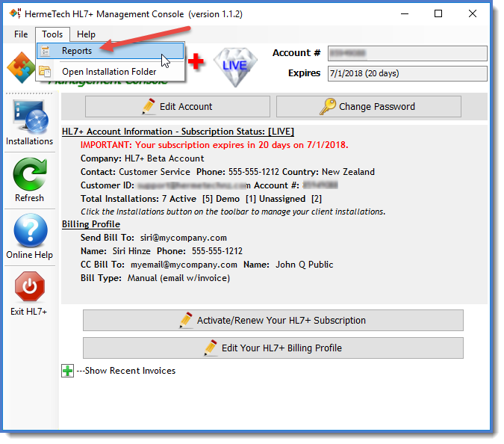This screenshot has width=504, height=444.
Task: Click the Reports menu item icon
Action: [x=46, y=51]
